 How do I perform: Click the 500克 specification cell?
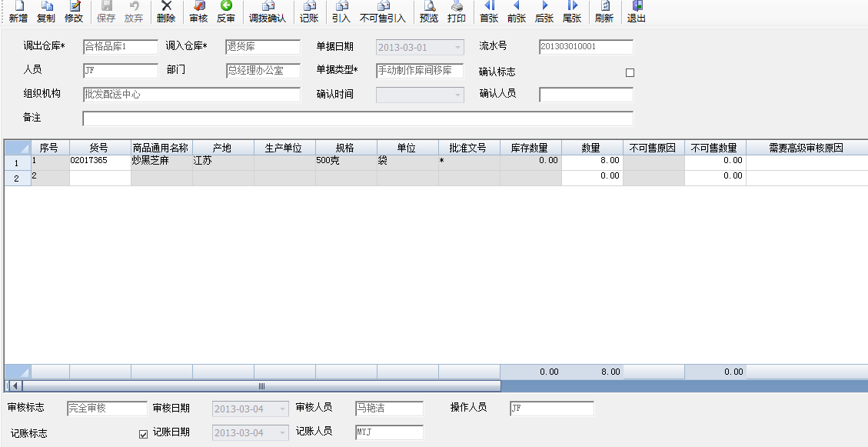point(346,162)
